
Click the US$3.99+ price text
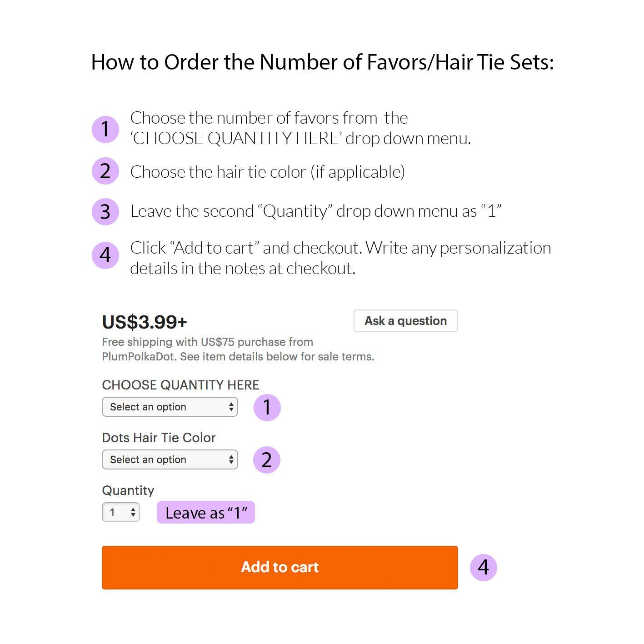(x=145, y=322)
